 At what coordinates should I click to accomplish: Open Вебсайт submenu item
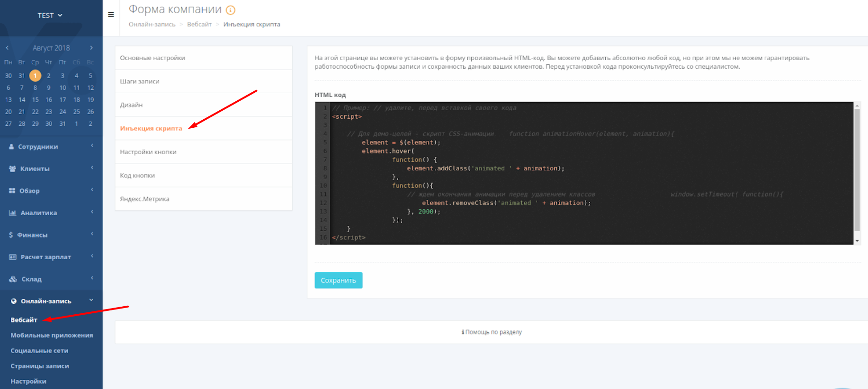(x=24, y=320)
